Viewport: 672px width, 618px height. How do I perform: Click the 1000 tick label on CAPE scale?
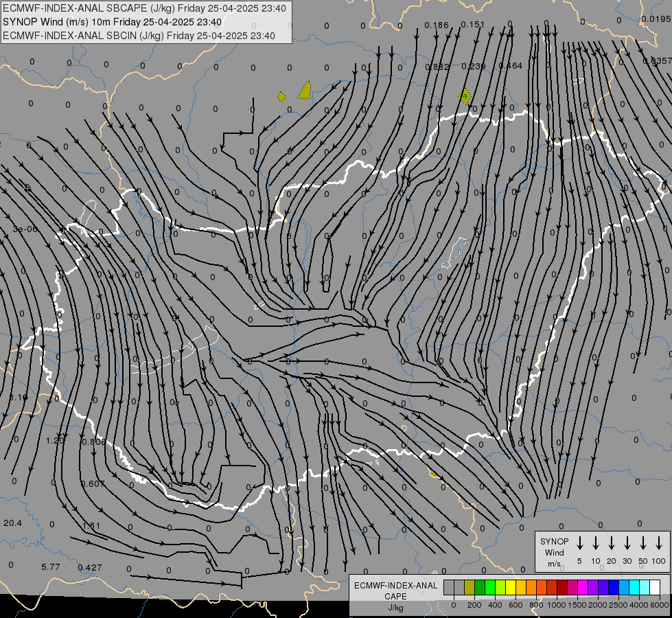556,605
